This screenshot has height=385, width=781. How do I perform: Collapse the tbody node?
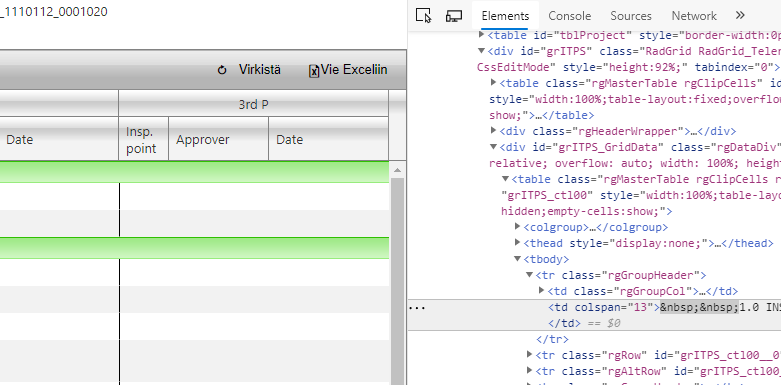(x=518, y=258)
